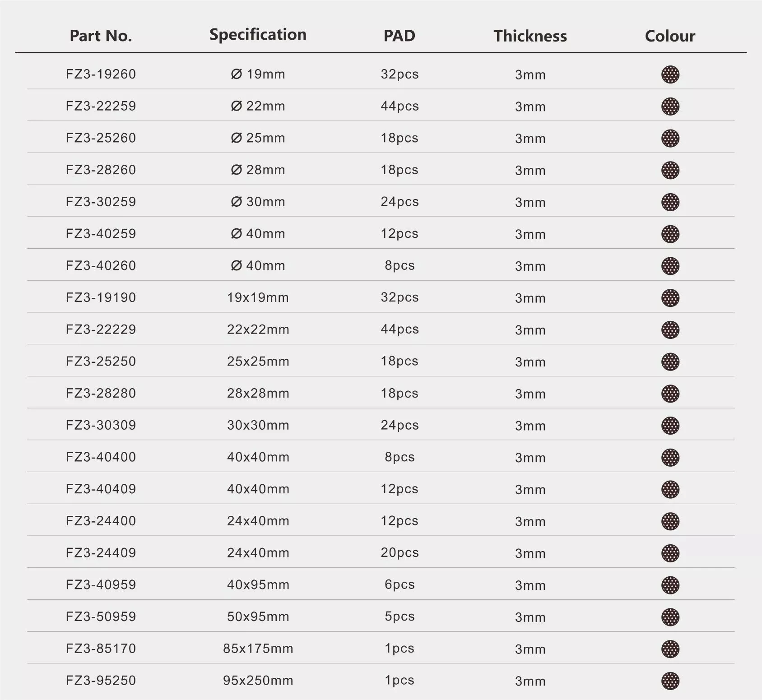The height and width of the screenshot is (700, 762).
Task: Click part number FZ3-19190
Action: coord(101,297)
